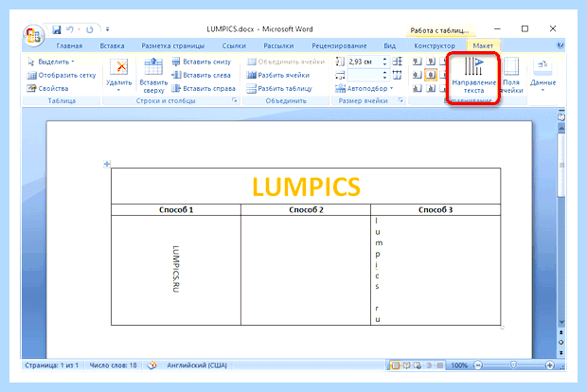The height and width of the screenshot is (392, 587).
Task: Open the Вид tab
Action: pyautogui.click(x=390, y=45)
